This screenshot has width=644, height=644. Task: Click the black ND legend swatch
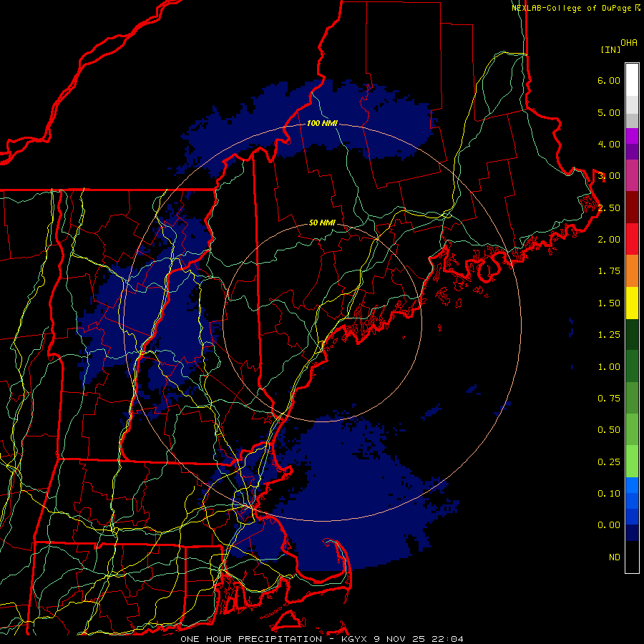tap(632, 557)
